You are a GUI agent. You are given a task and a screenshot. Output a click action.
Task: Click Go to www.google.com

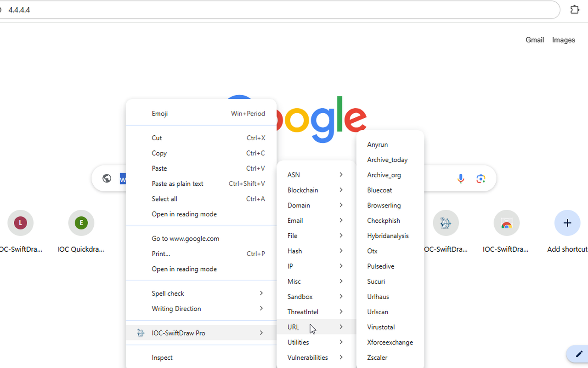[201, 238]
